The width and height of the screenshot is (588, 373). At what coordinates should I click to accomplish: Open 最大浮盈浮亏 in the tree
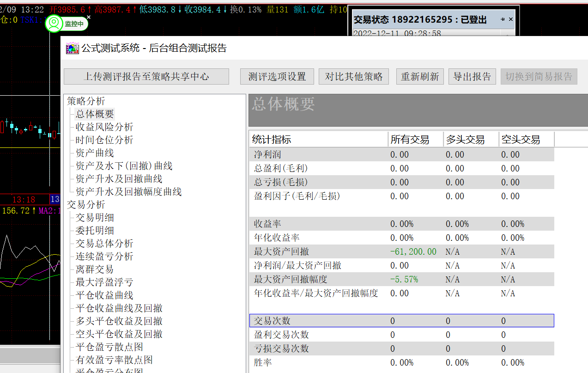click(104, 282)
